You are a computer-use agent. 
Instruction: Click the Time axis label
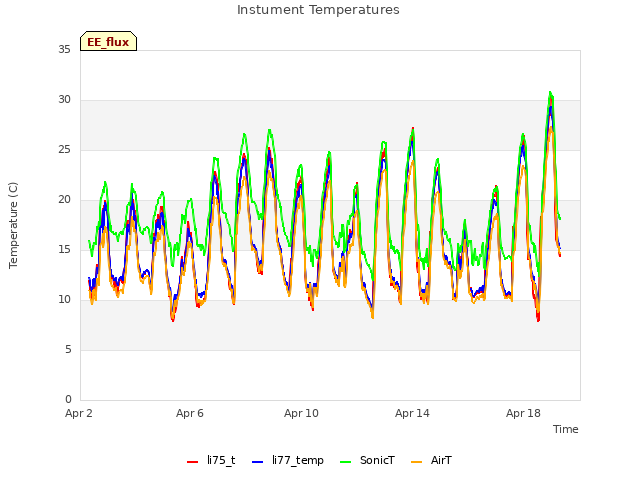point(566,429)
